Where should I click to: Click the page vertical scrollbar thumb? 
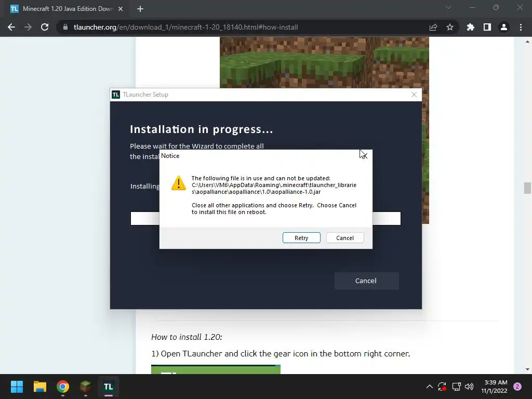pyautogui.click(x=527, y=188)
